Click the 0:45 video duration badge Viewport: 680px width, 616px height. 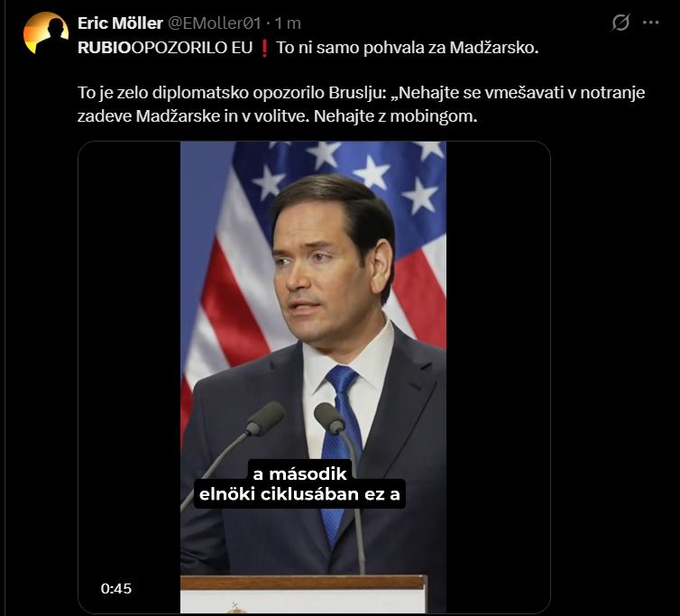click(x=116, y=589)
